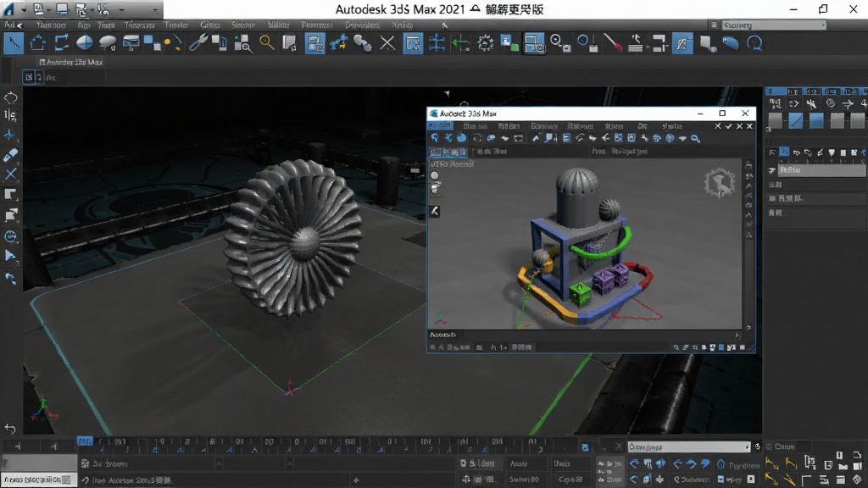Image resolution: width=868 pixels, height=488 pixels.
Task: Click the house-shaped outline icon in main toolbar
Action: (x=37, y=43)
